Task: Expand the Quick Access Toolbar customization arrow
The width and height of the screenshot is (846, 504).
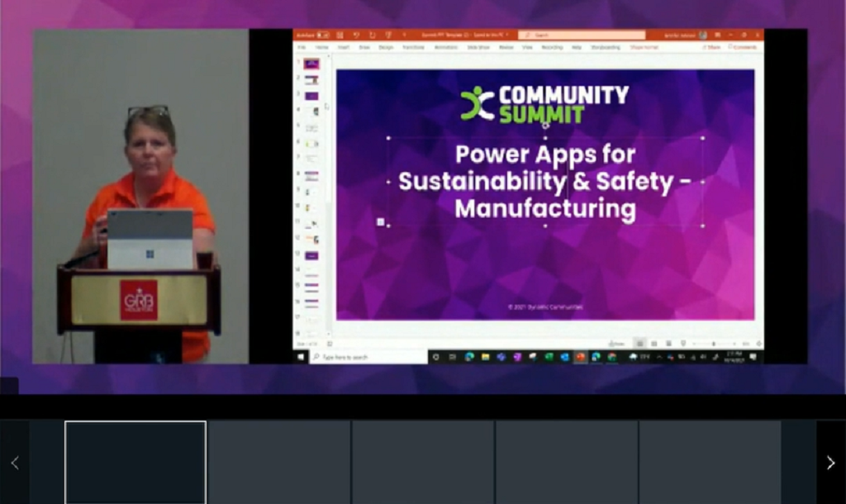Action: pyautogui.click(x=406, y=36)
